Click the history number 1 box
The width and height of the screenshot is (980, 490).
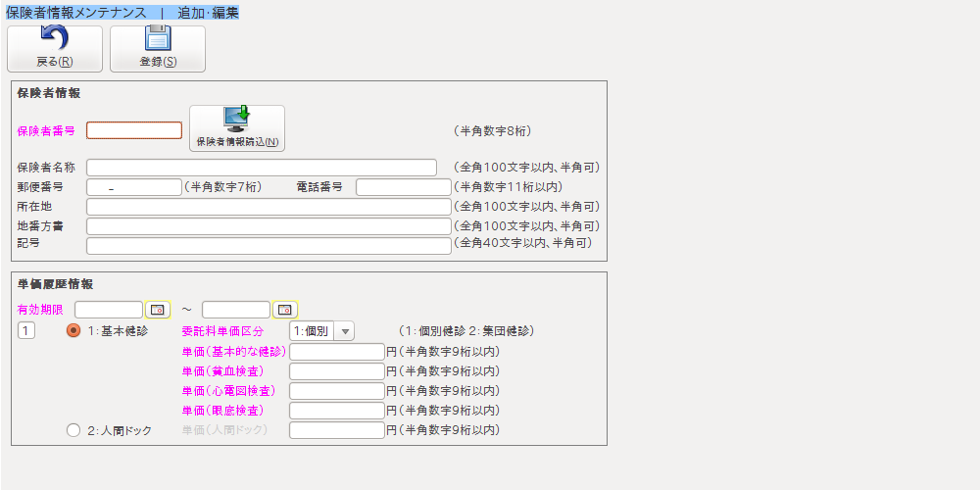click(26, 330)
